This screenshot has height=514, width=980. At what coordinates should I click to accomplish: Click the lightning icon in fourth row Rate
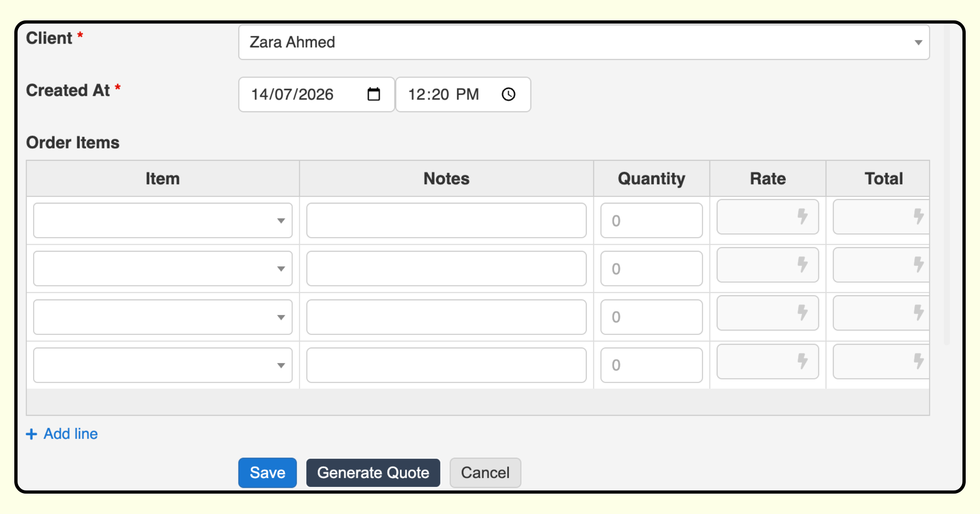802,361
